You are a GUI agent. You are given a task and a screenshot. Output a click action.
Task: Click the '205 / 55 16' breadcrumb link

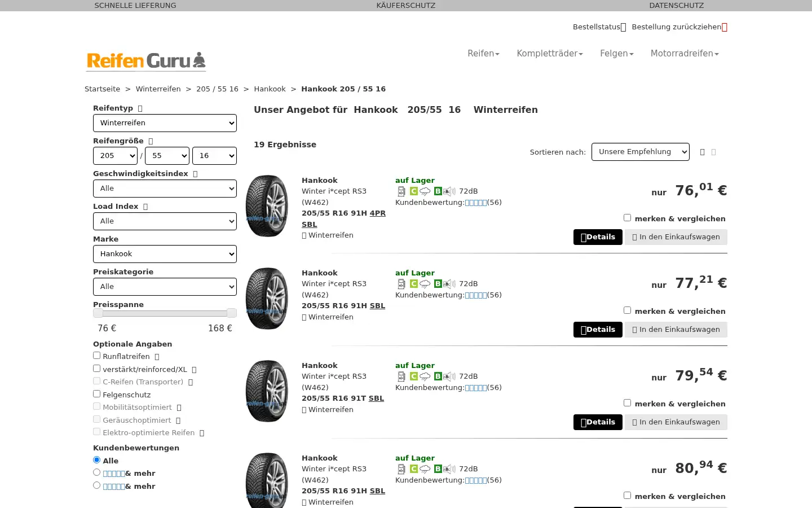tap(217, 89)
